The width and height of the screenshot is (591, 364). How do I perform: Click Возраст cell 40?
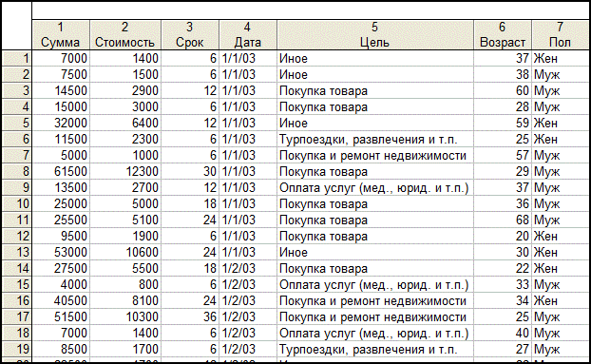pyautogui.click(x=503, y=333)
